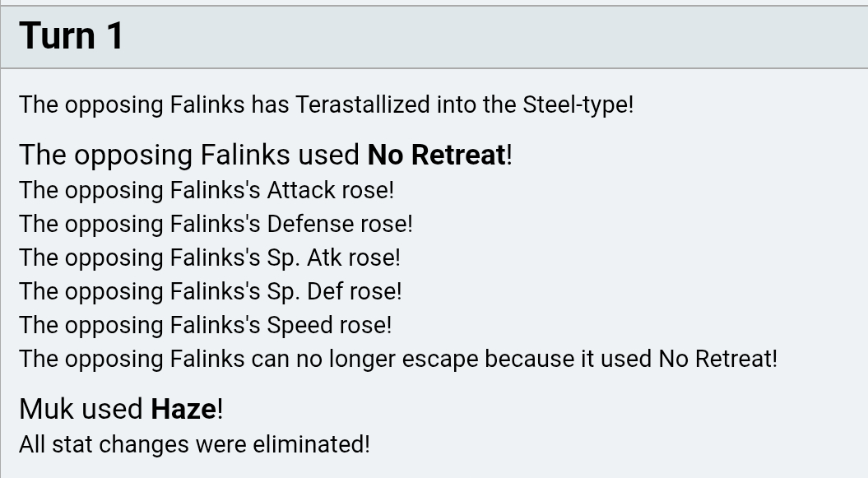Click the Falinks Terastallized message line
Viewport: 868px width, 478px height.
click(326, 105)
